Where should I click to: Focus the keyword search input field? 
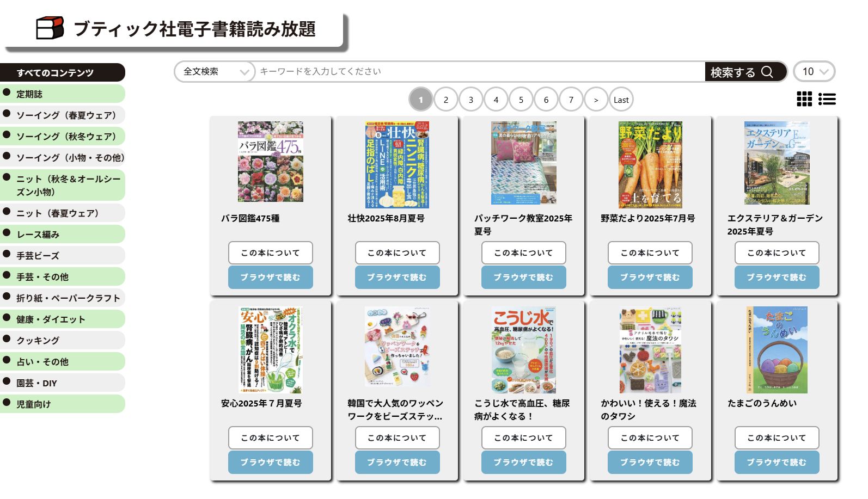point(480,71)
